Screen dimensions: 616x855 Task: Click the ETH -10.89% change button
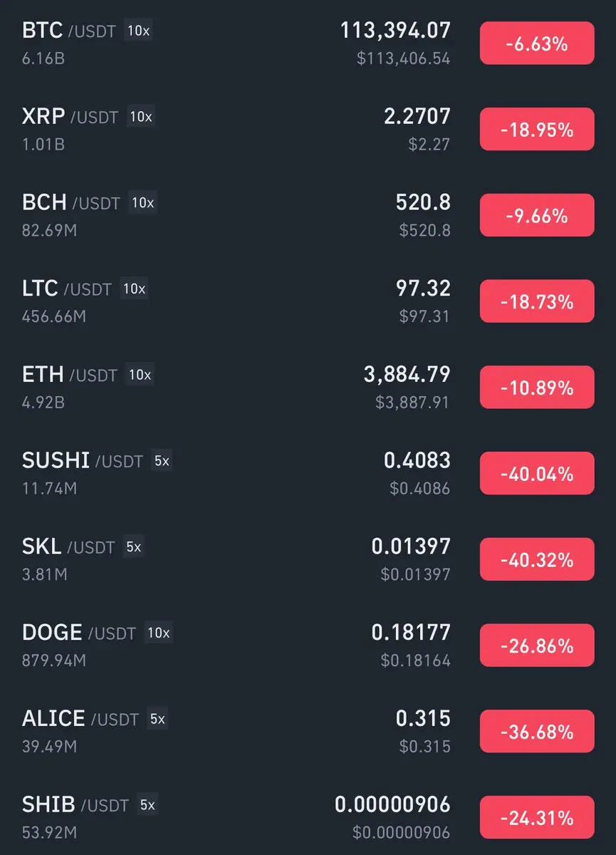(536, 388)
